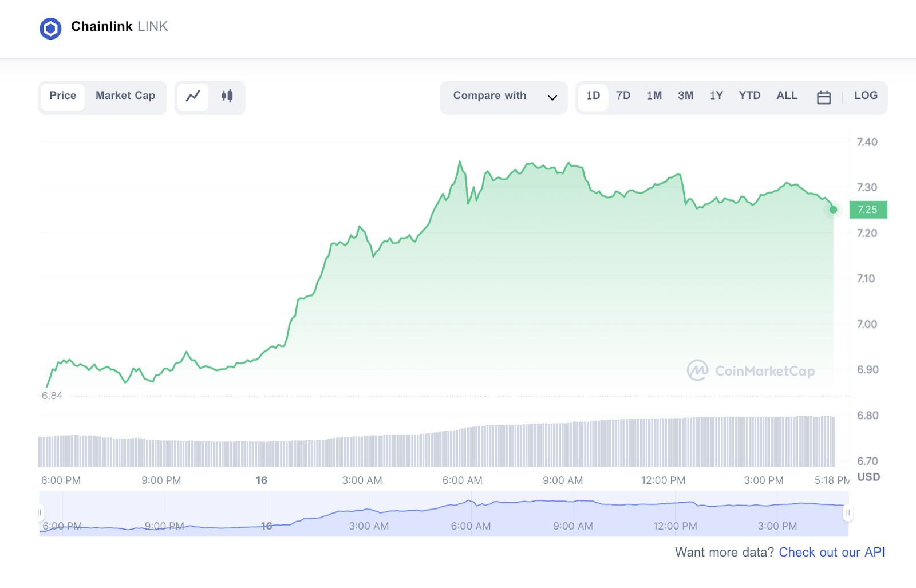
Task: Select the 7D time range
Action: coord(623,96)
